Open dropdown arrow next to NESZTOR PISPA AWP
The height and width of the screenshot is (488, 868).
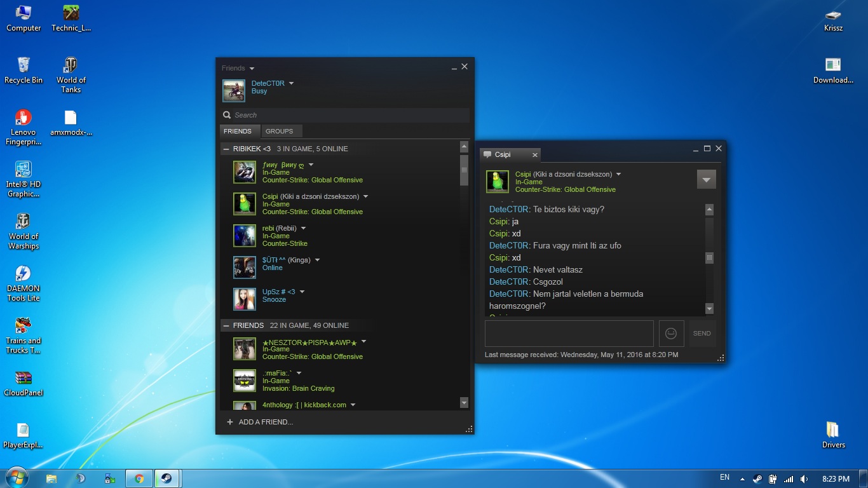363,341
